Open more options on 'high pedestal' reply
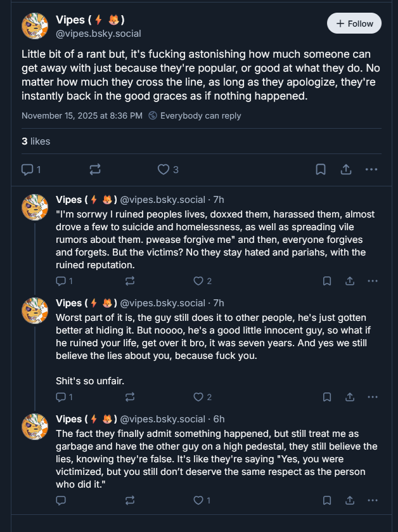This screenshot has width=398, height=532. click(373, 500)
